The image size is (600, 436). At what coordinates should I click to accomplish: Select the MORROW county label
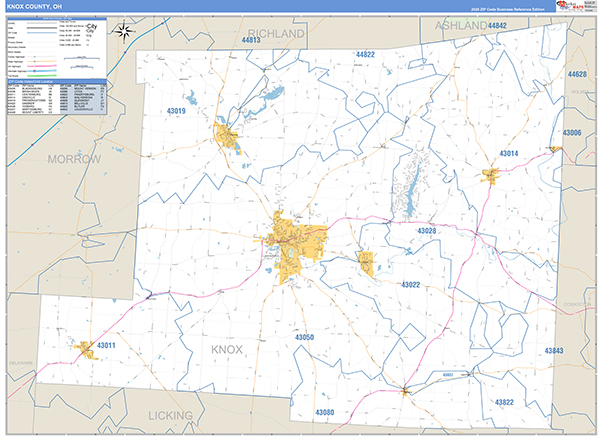tap(74, 159)
